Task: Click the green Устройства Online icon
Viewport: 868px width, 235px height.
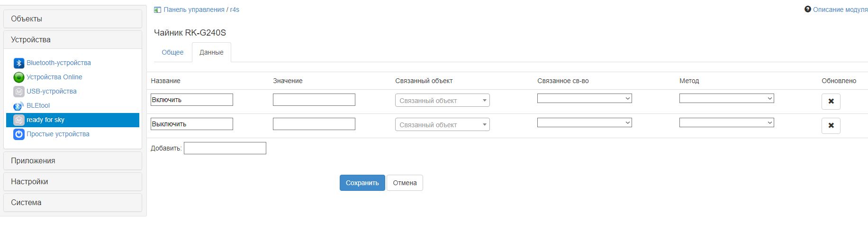Action: click(19, 77)
